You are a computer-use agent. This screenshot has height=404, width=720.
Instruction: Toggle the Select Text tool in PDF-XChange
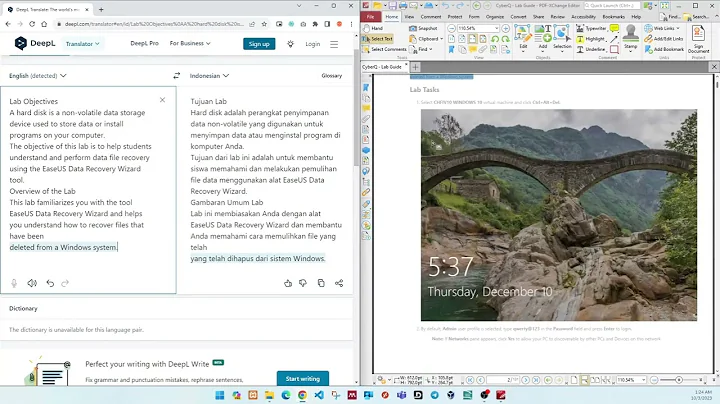point(378,39)
